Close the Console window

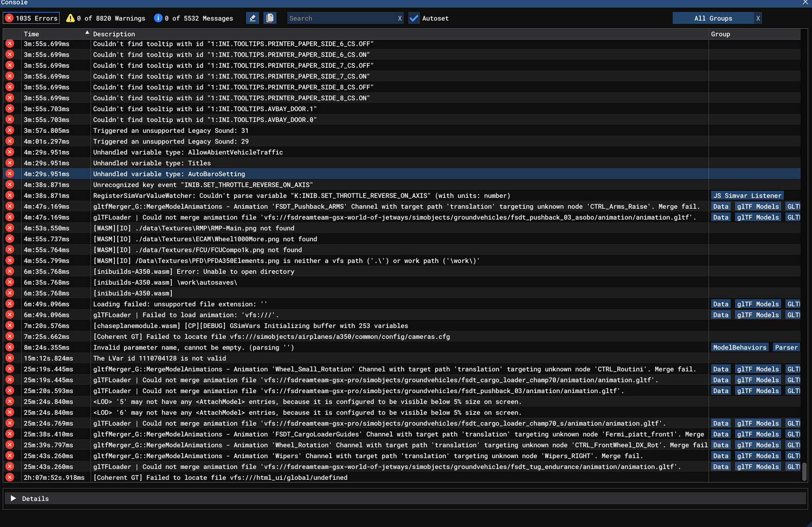click(805, 3)
